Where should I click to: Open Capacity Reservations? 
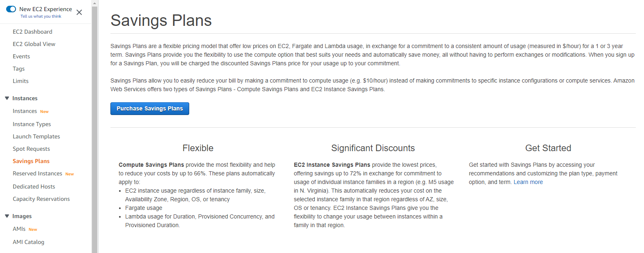click(x=41, y=199)
